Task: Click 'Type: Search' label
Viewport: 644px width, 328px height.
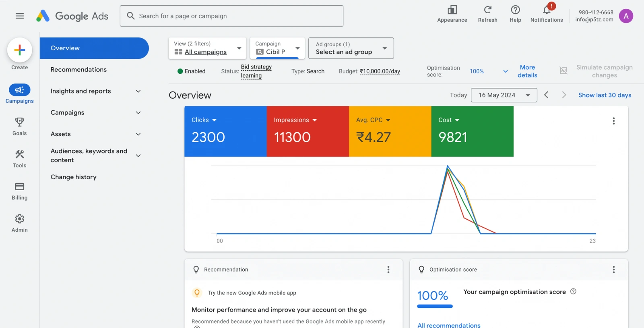Action: pyautogui.click(x=308, y=71)
